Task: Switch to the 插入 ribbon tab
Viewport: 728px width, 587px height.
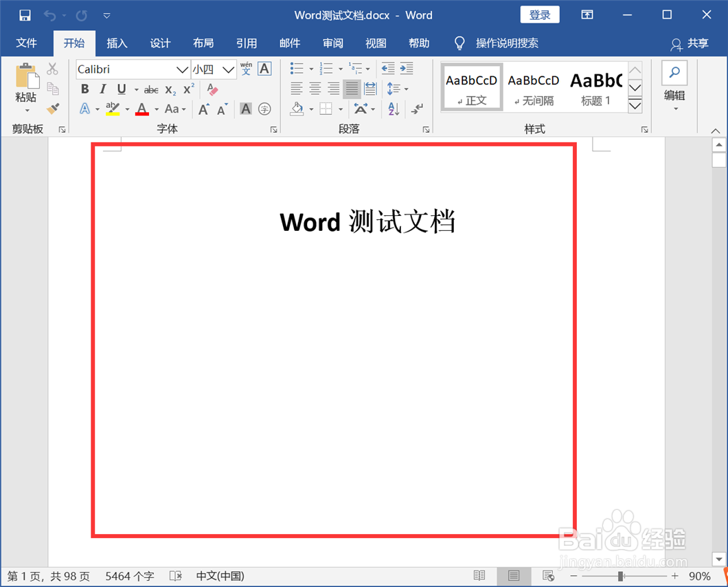Action: click(x=117, y=43)
